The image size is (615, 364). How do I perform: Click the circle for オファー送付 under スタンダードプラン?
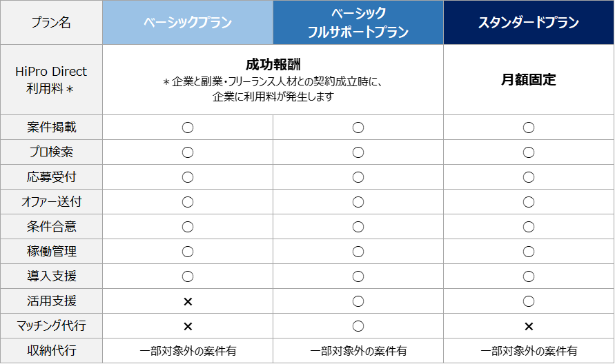[x=529, y=202]
